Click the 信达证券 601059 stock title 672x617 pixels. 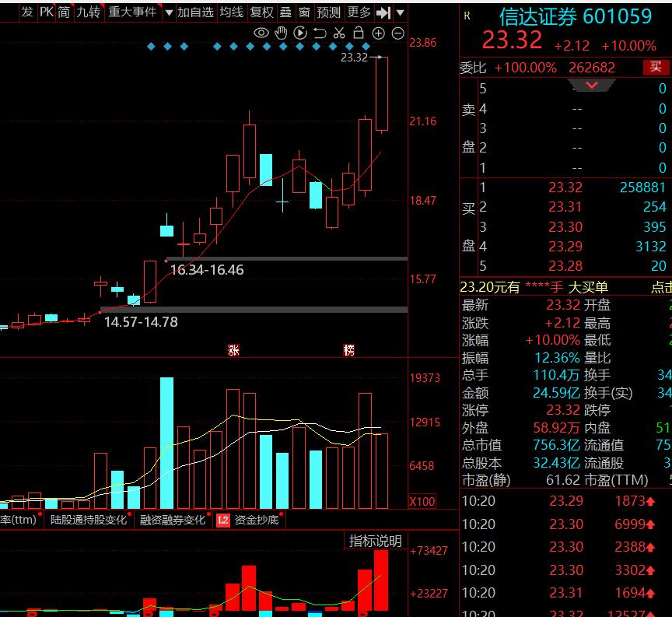(576, 16)
